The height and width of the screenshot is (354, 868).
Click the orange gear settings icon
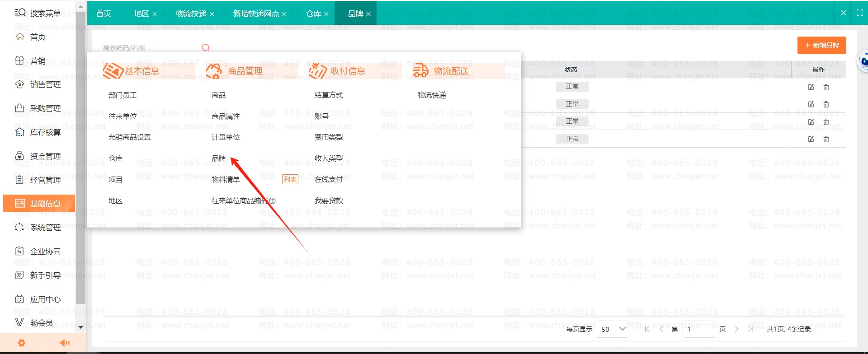pos(21,343)
